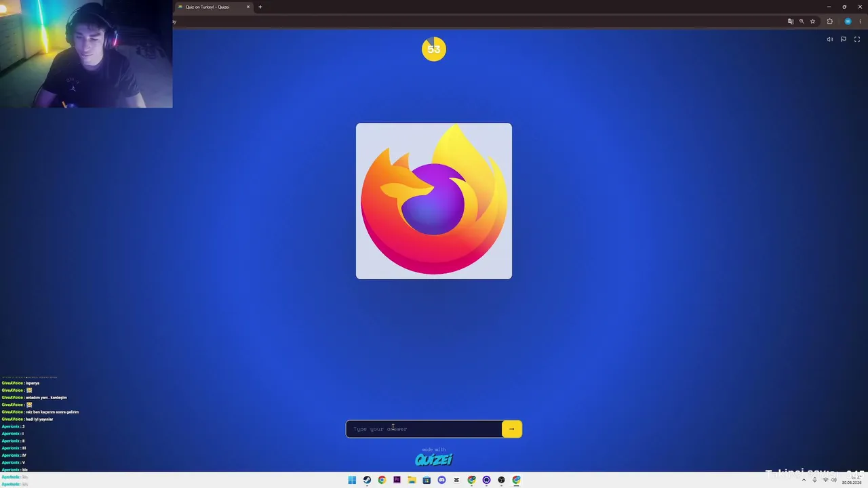Viewport: 868px width, 488px height.
Task: Click the yellow countdown timer circle
Action: 434,49
